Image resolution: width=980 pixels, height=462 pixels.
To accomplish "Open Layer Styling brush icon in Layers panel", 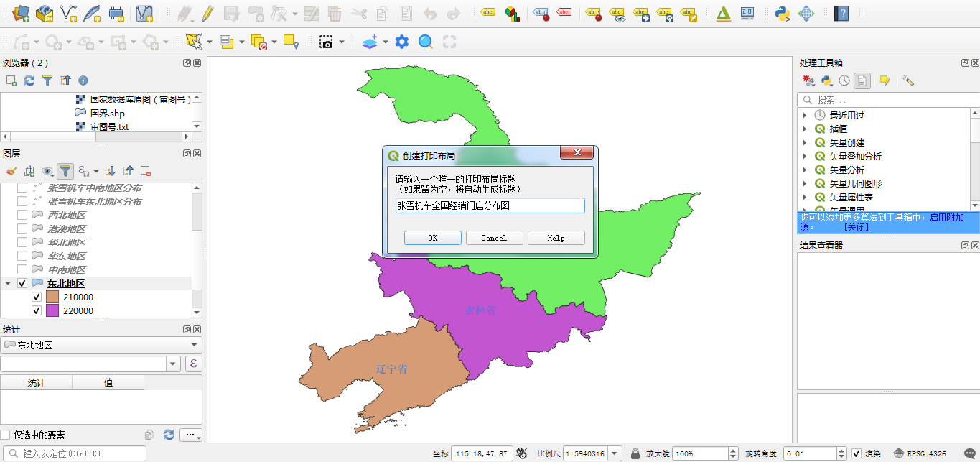I will (x=11, y=171).
